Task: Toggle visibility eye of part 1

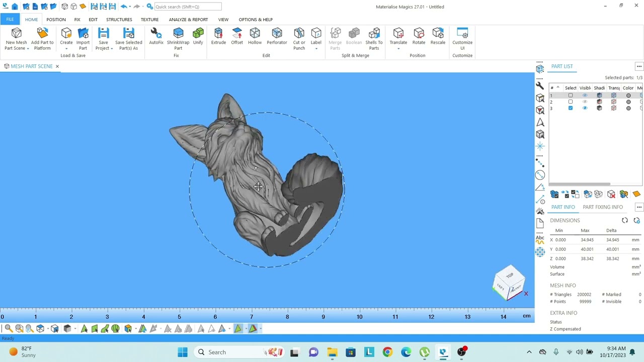Action: [x=585, y=96]
